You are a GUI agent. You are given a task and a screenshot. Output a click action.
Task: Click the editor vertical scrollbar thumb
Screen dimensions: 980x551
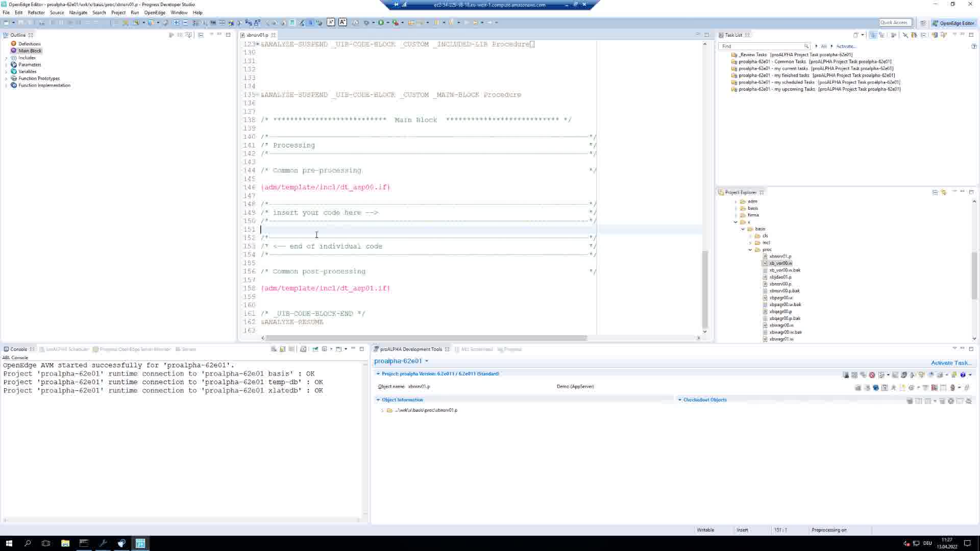705,289
